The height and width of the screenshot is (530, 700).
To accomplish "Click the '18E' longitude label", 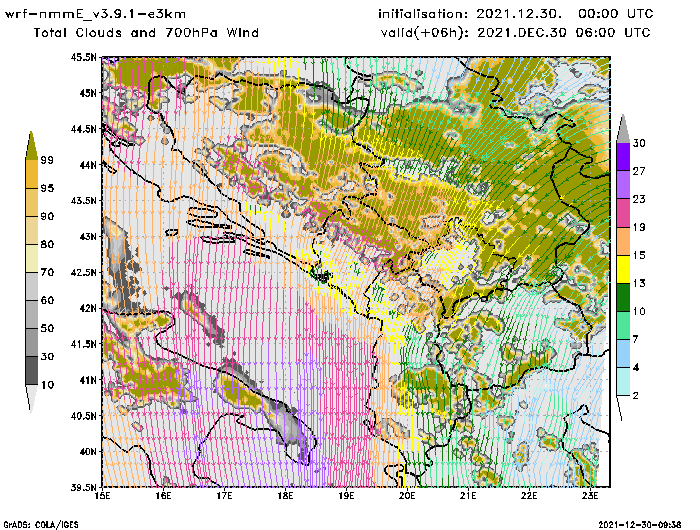I will (x=285, y=496).
